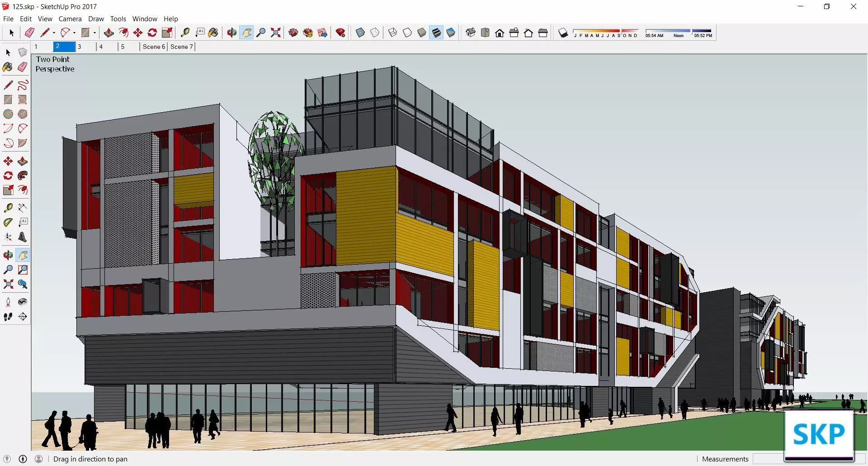
Task: Select the Eraser in the top toolbar
Action: [29, 33]
